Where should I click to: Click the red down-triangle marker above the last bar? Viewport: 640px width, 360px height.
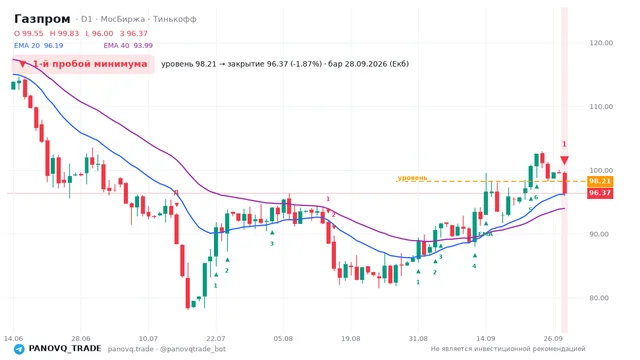(x=564, y=160)
